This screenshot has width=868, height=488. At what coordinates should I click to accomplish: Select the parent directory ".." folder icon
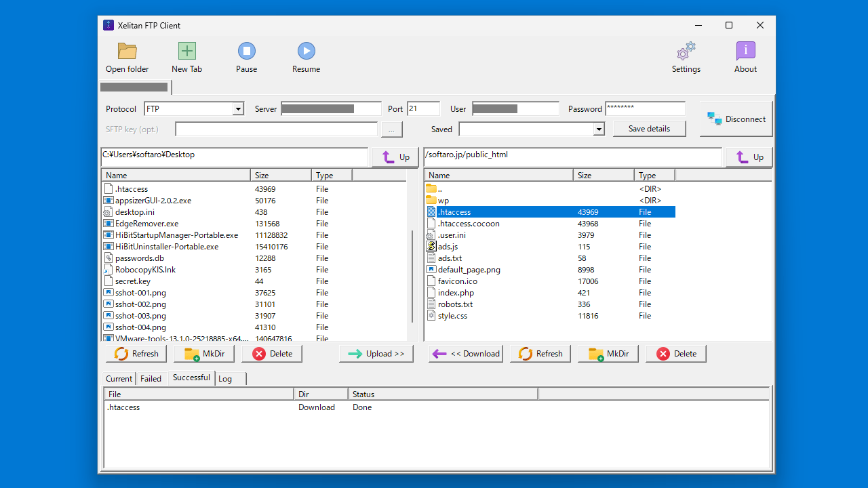point(431,189)
